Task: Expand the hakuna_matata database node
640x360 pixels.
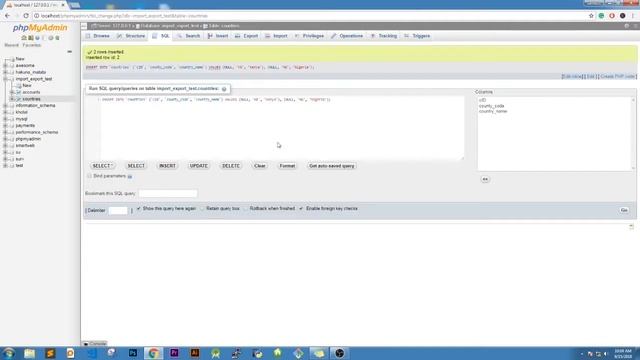Action: pos(5,72)
